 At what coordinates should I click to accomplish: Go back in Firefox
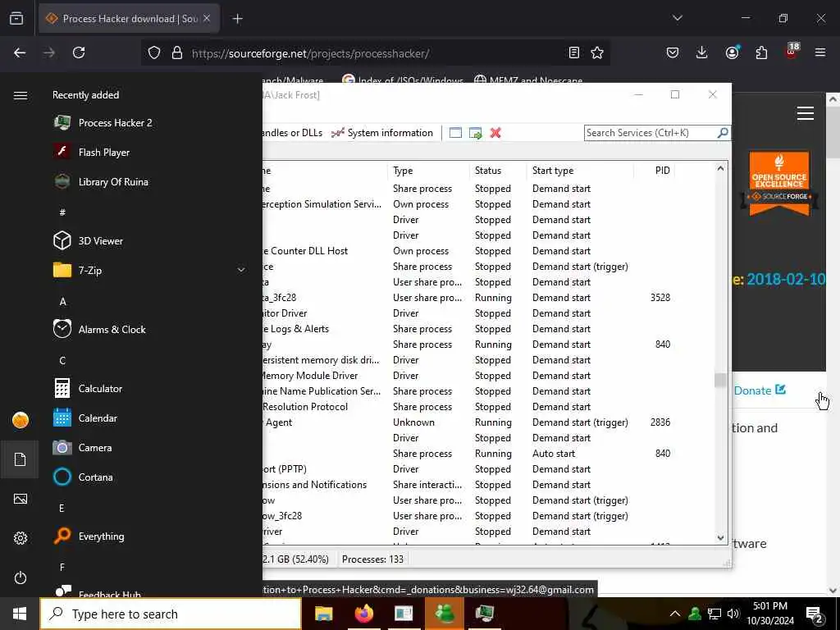(20, 52)
